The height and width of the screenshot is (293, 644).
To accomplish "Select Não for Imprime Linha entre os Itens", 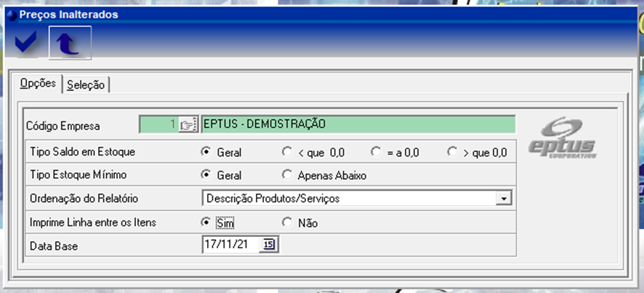I will tap(287, 222).
